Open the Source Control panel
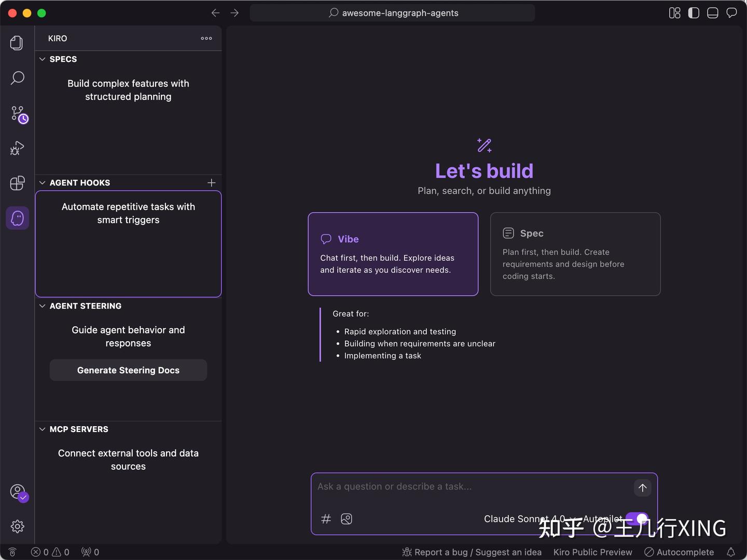The image size is (747, 560). [17, 113]
